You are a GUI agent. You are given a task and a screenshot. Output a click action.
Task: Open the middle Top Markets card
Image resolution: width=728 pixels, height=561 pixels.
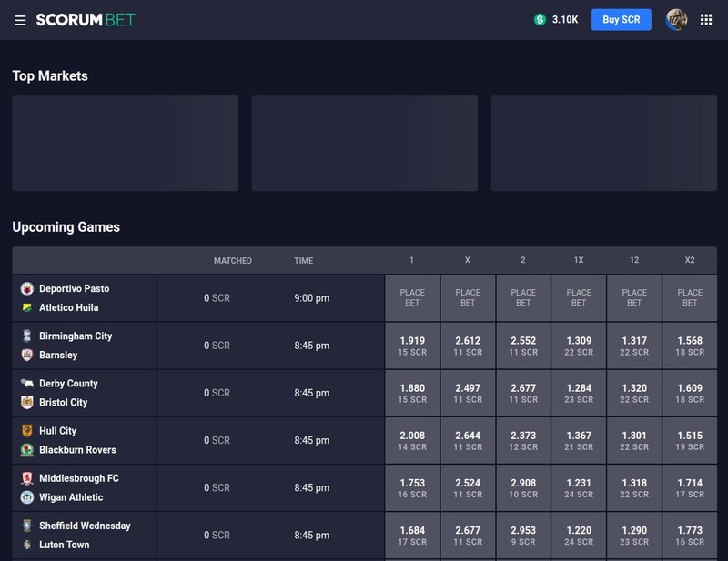tap(365, 143)
